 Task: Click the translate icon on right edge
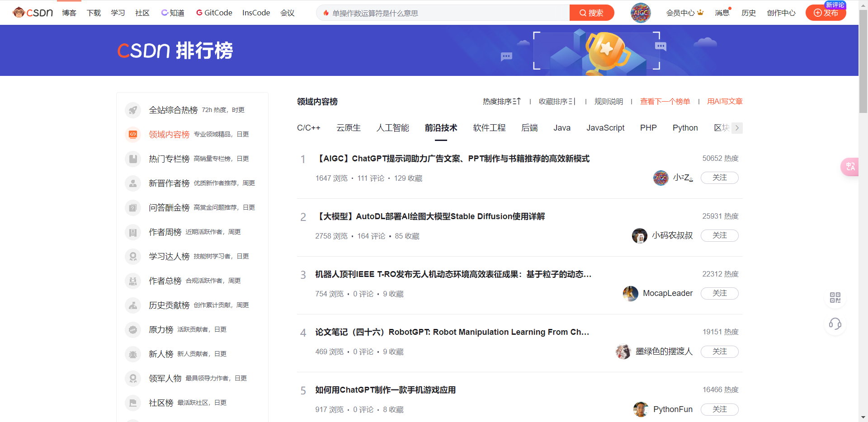click(850, 167)
